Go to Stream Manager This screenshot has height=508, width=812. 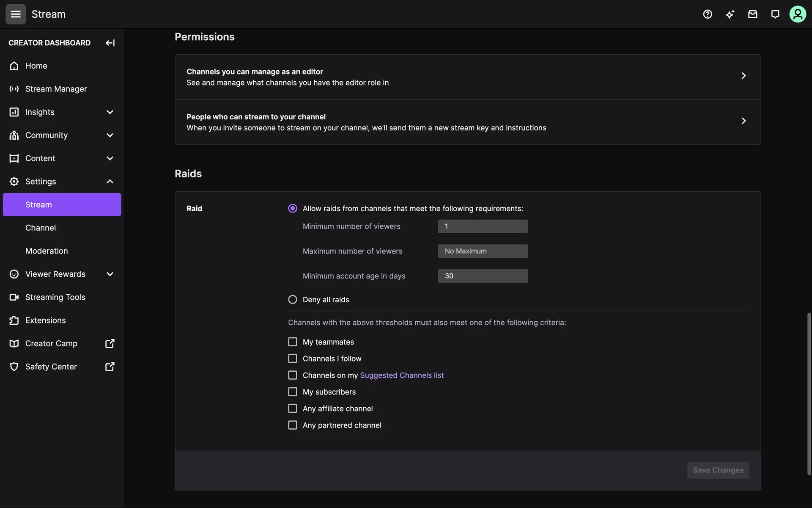pyautogui.click(x=56, y=89)
